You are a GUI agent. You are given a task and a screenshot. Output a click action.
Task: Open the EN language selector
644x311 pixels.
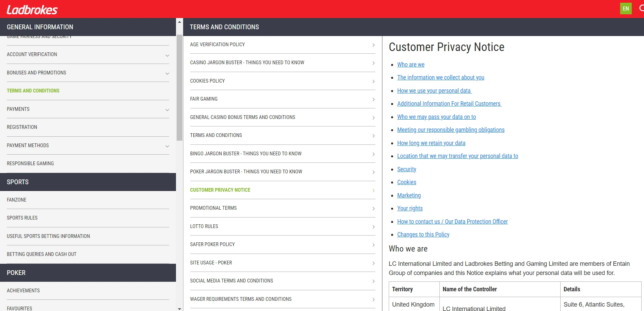click(x=626, y=8)
